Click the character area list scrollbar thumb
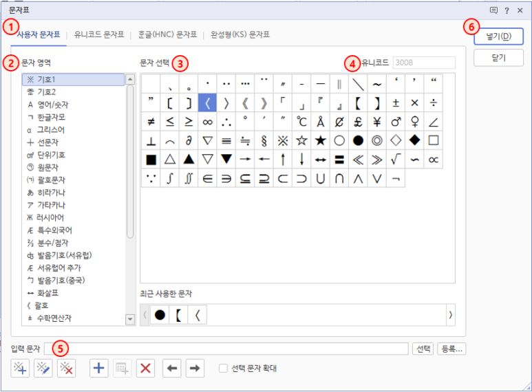The height and width of the screenshot is (392, 532). pos(130,162)
